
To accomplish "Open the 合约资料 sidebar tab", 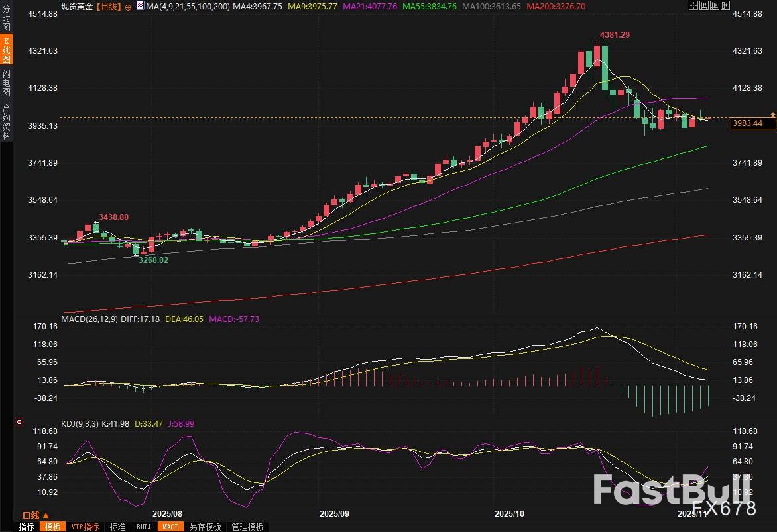I will (x=7, y=122).
